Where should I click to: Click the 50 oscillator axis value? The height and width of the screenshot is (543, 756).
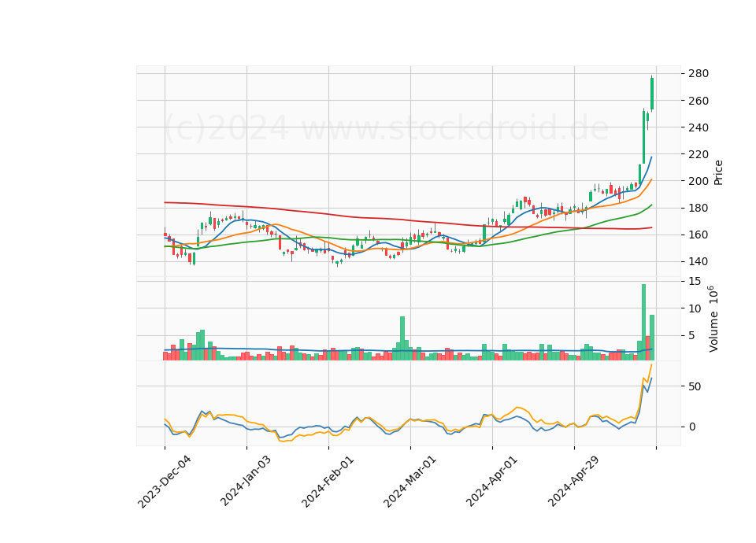[x=695, y=386]
